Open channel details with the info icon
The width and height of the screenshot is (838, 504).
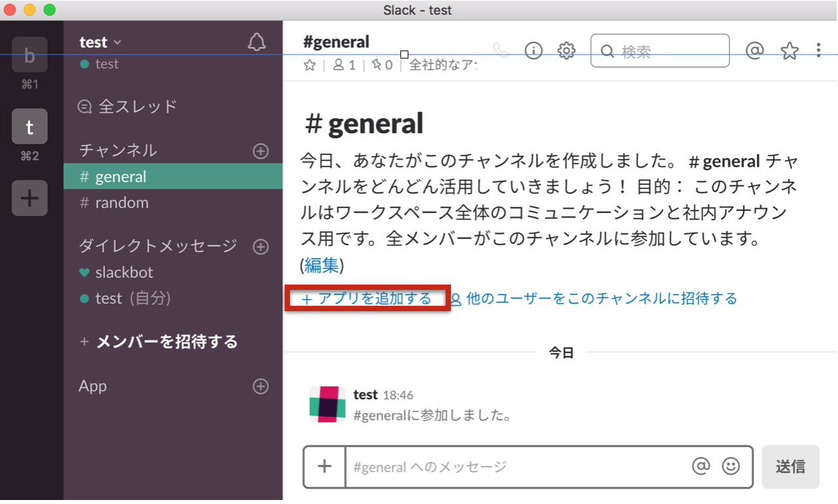[533, 51]
